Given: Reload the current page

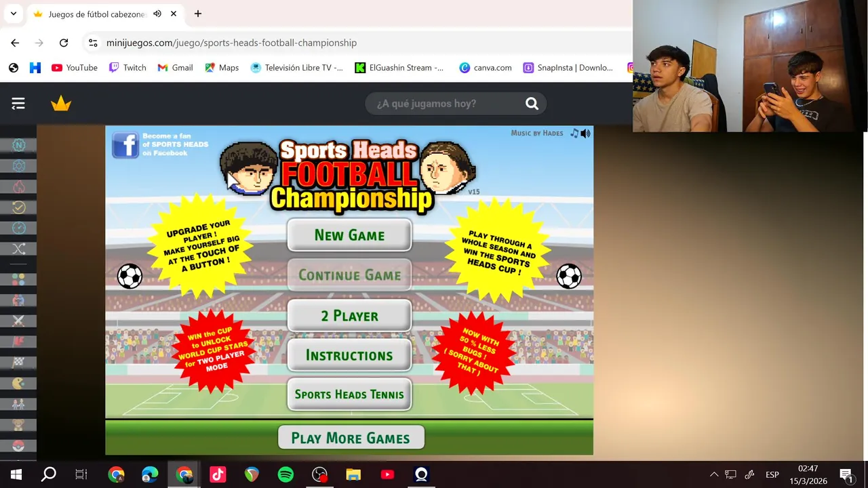Looking at the screenshot, I should (x=64, y=43).
